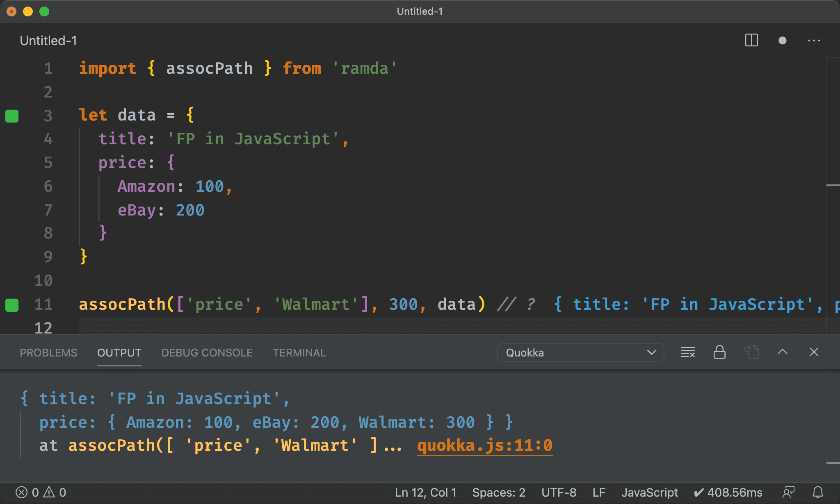The image size is (840, 504).
Task: Open the Quokka output channel dropdown
Action: (580, 352)
